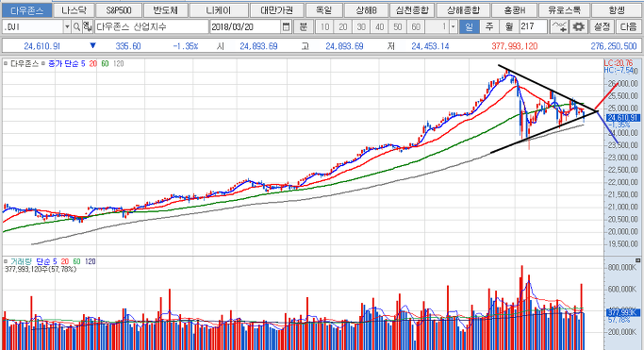Switch to the 나스닥 tab
This screenshot has width=644, height=350.
tap(74, 10)
